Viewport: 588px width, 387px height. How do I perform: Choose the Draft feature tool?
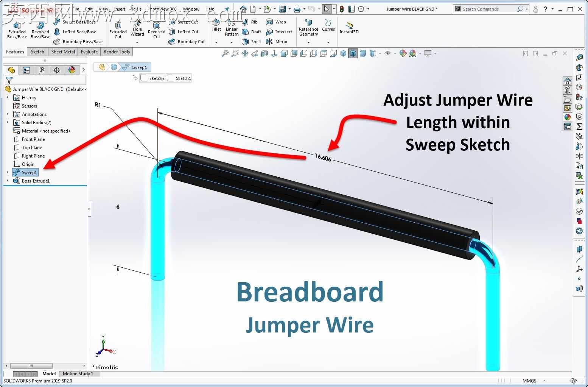[x=252, y=32]
